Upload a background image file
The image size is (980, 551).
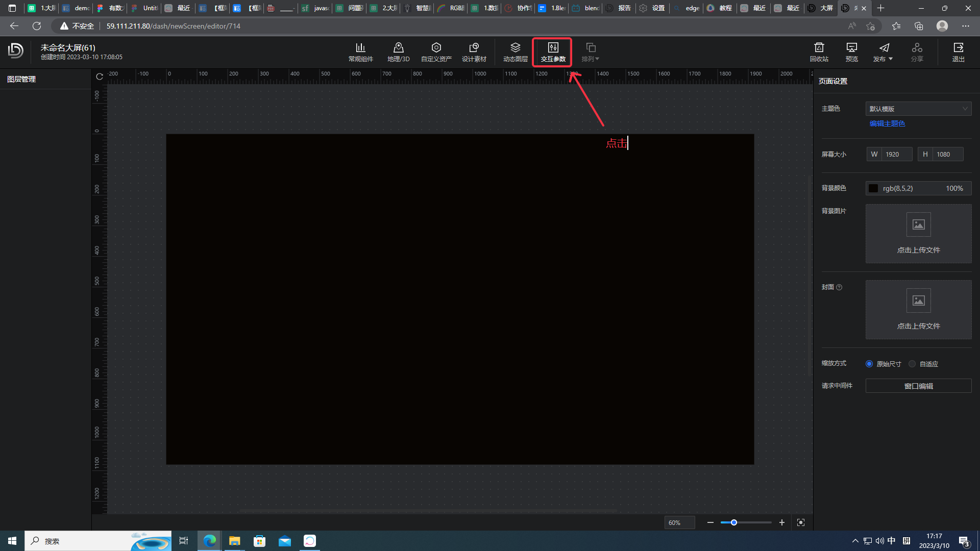[x=918, y=234]
